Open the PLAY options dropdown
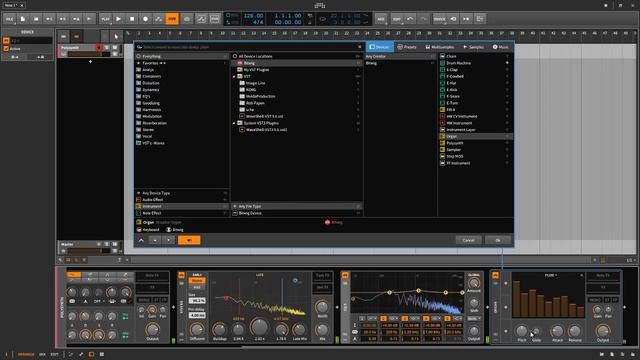Image resolution: width=640 pixels, height=360 pixels. (x=105, y=19)
